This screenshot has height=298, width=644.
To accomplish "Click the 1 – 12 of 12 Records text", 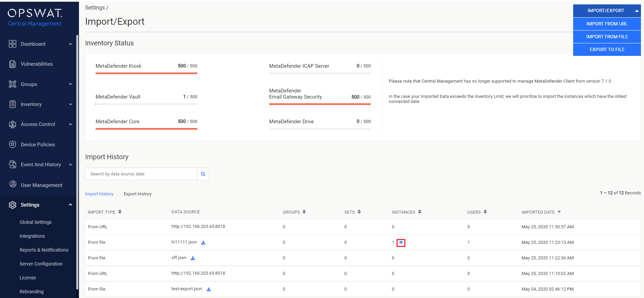I will (x=620, y=193).
